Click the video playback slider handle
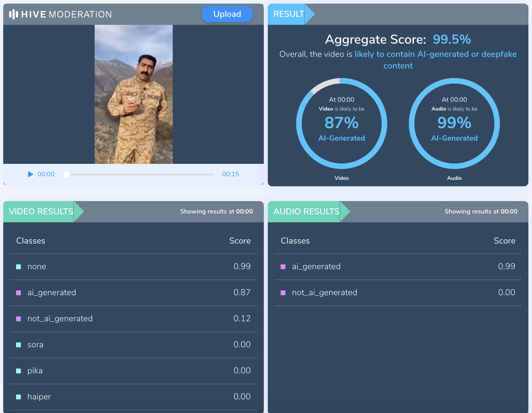The image size is (532, 413). (67, 174)
